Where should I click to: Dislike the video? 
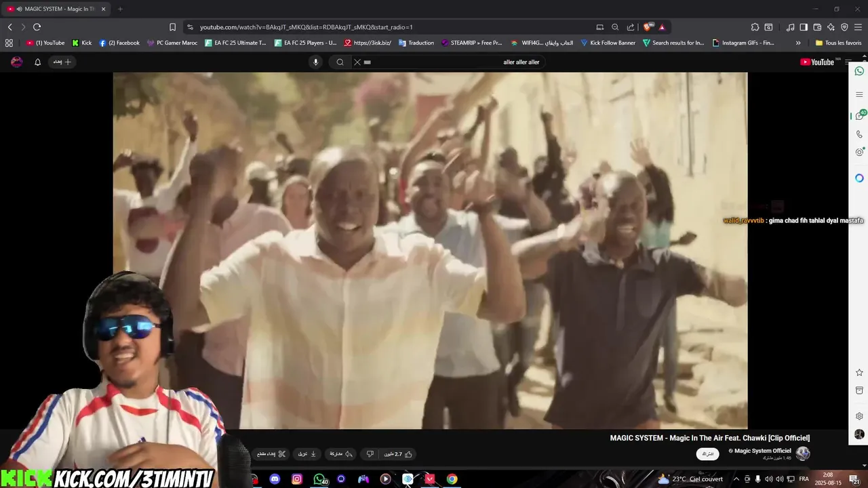click(370, 453)
